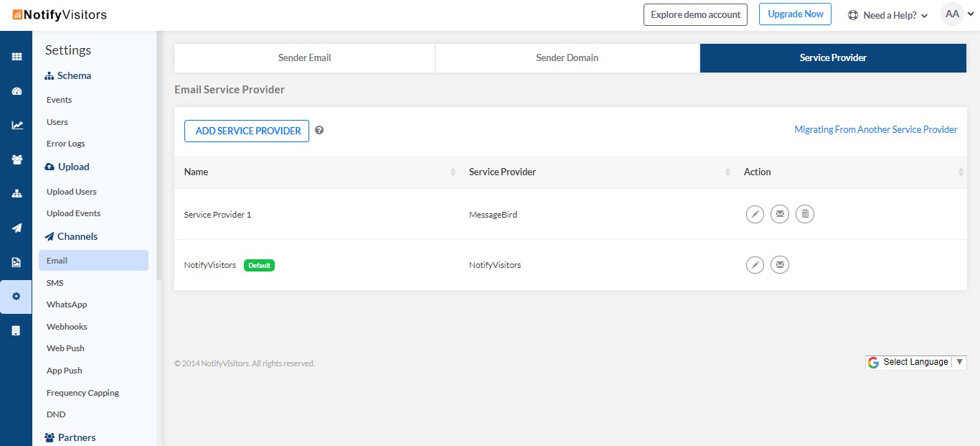
Task: Click the Service Provider 1 name cell
Action: 217,215
